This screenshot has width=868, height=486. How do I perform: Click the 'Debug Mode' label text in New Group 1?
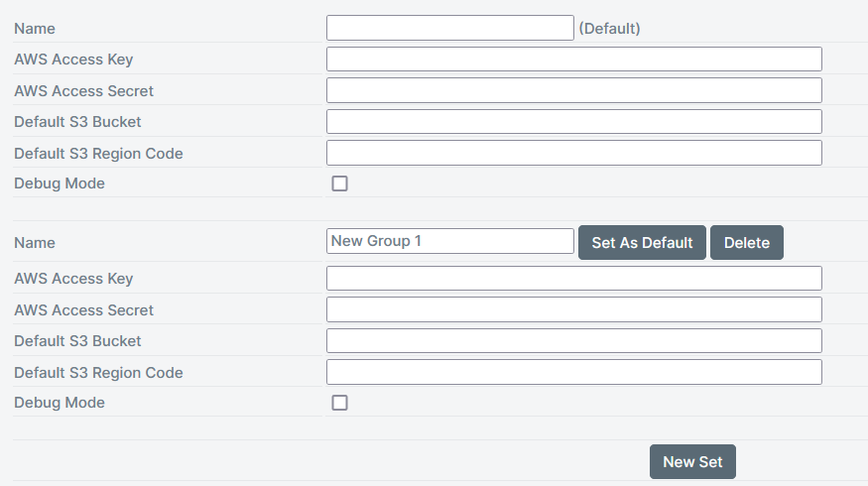60,403
